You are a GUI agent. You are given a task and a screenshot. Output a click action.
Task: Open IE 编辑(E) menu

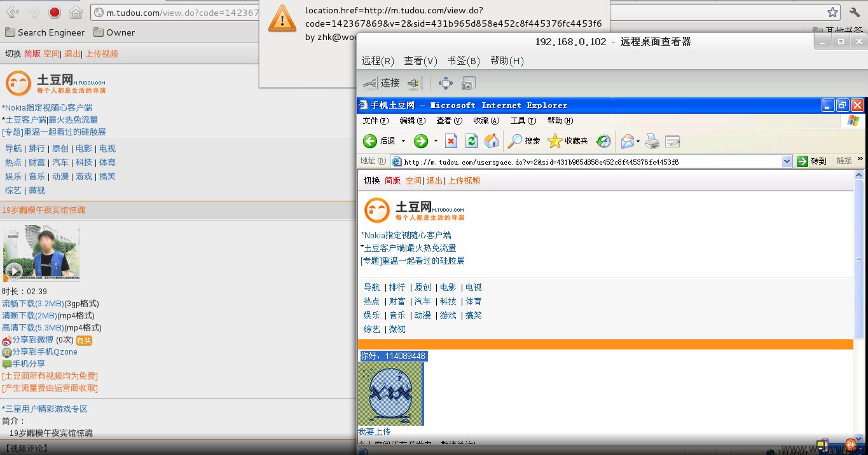(412, 121)
